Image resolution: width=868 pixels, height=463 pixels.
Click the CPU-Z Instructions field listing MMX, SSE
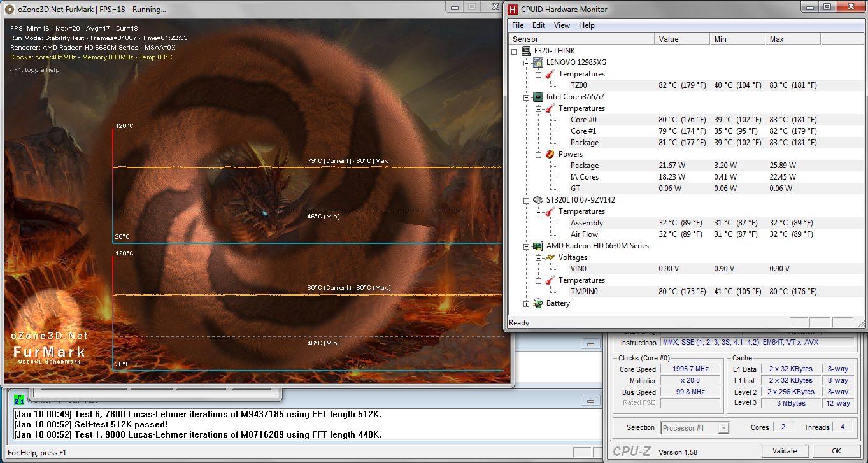point(758,343)
